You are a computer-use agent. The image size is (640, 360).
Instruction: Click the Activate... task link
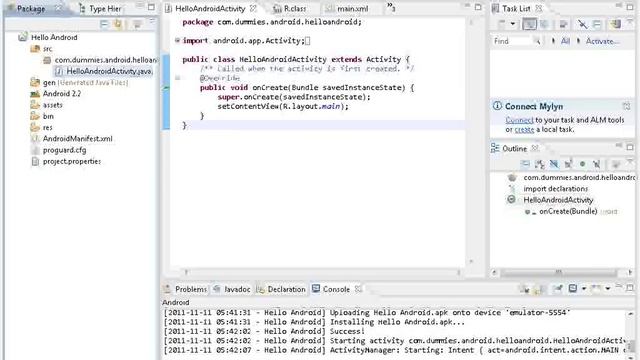click(602, 41)
